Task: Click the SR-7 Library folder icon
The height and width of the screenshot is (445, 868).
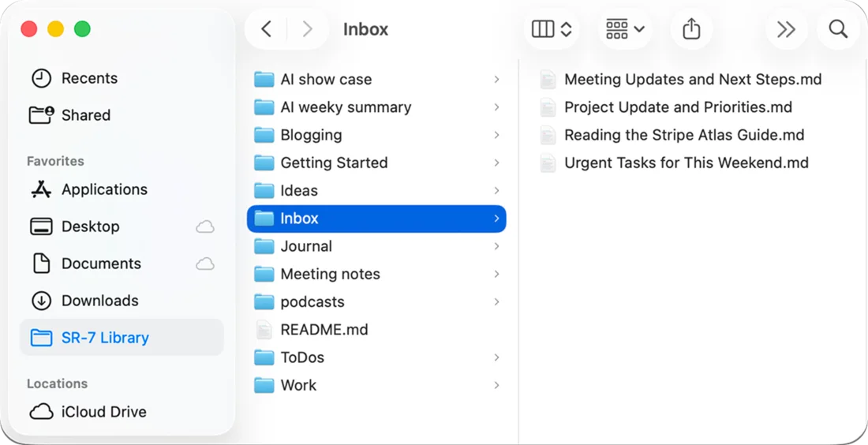Action: [41, 338]
